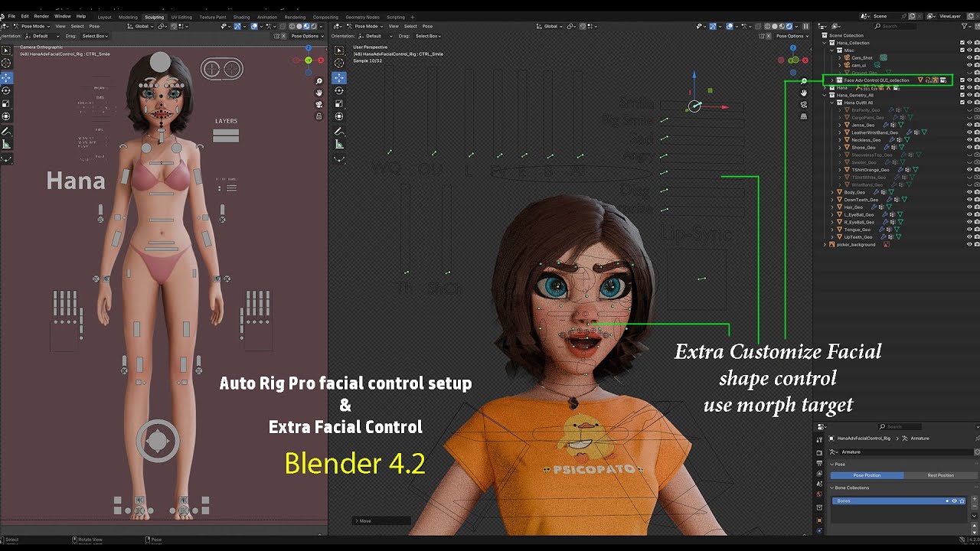The width and height of the screenshot is (980, 551).
Task: Select LeatherWristBand_Geo in the outliner
Action: tap(874, 132)
